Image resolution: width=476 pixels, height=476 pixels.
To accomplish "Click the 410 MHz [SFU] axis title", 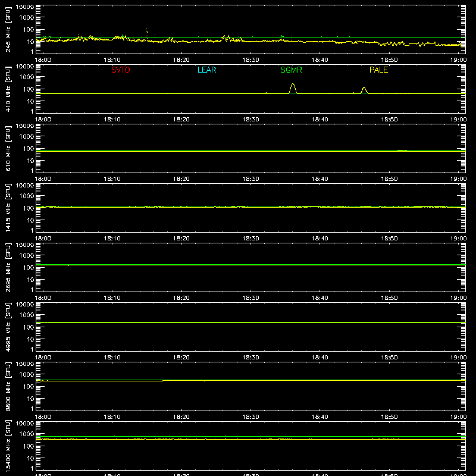I will coord(8,90).
